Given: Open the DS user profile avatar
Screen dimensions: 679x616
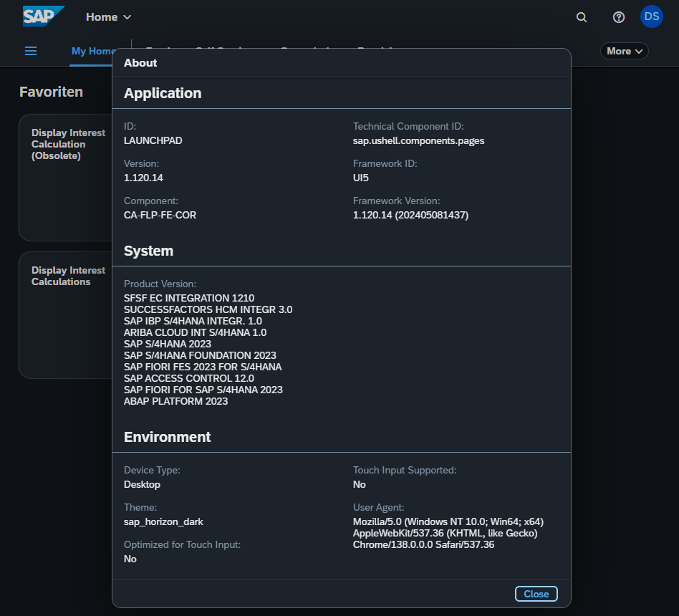Looking at the screenshot, I should click(651, 17).
